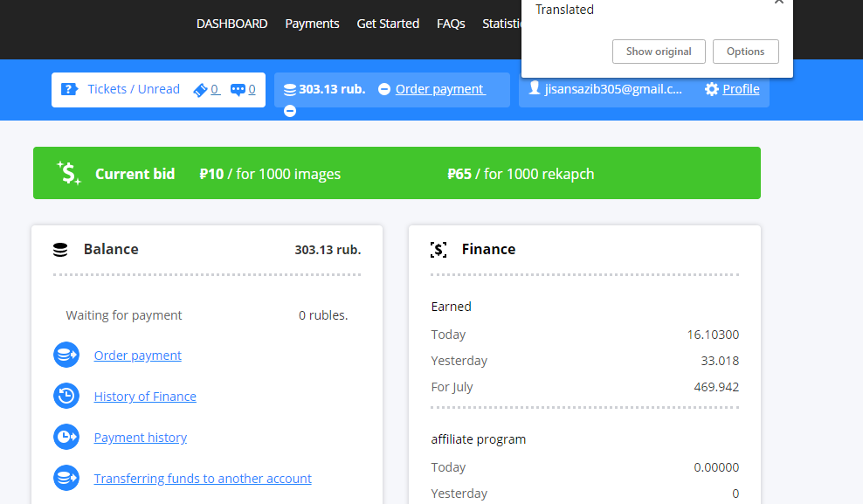Click Show original in translate popup
Image resolution: width=863 pixels, height=504 pixels.
coord(659,52)
